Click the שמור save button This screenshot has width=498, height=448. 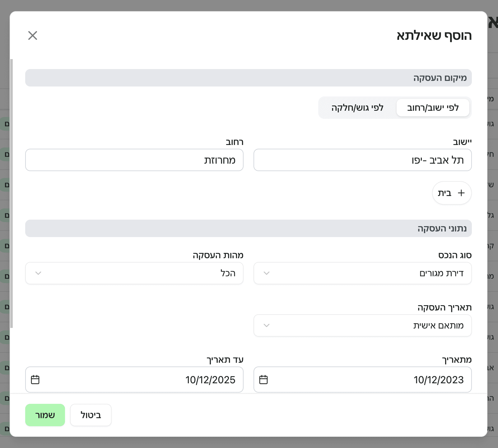tap(45, 415)
